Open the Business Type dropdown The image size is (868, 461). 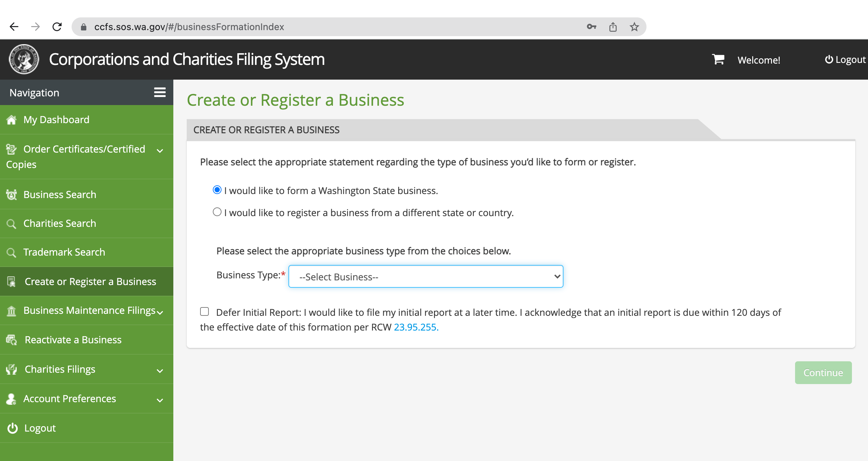pyautogui.click(x=426, y=276)
